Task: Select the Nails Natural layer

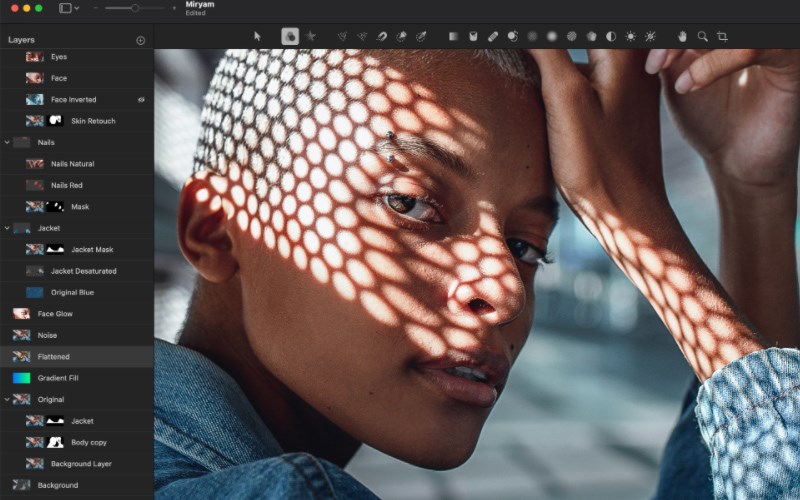Action: coord(77,164)
